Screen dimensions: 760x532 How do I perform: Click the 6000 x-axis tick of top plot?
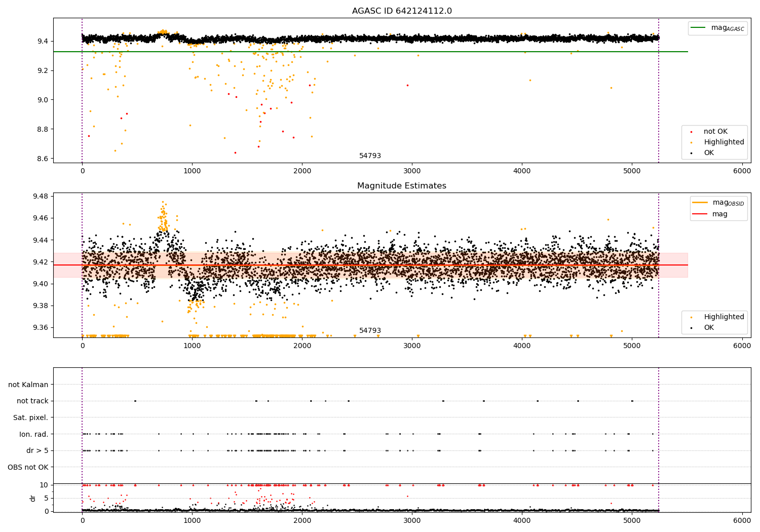(x=742, y=171)
